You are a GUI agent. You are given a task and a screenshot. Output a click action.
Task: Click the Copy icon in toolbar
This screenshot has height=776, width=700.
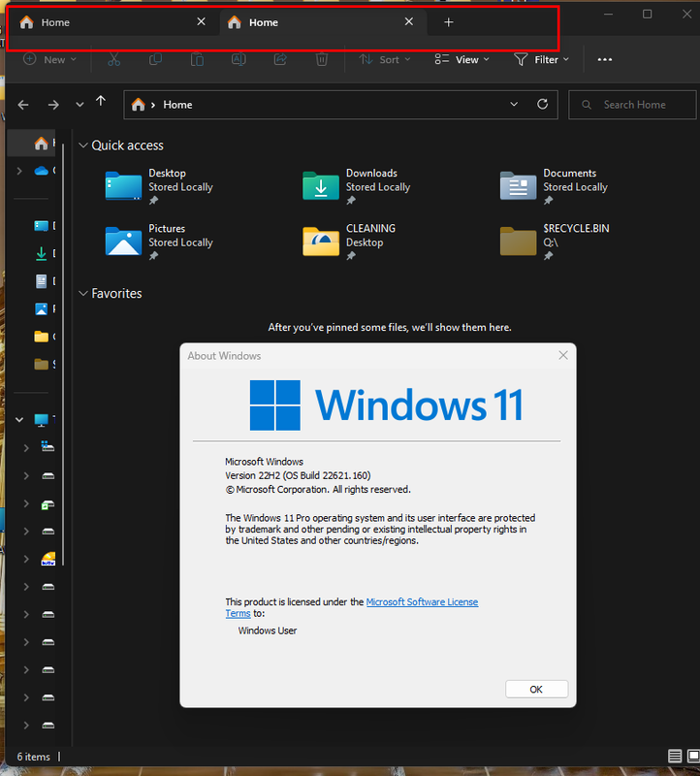click(x=155, y=59)
